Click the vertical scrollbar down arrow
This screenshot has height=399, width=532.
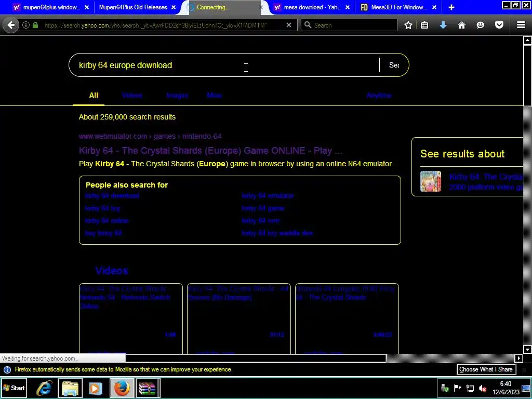[527, 350]
